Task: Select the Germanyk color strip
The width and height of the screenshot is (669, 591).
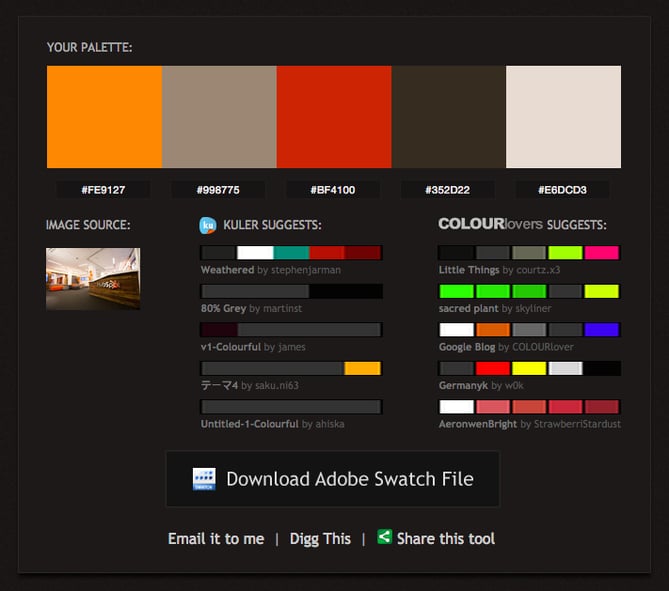Action: pyautogui.click(x=529, y=368)
